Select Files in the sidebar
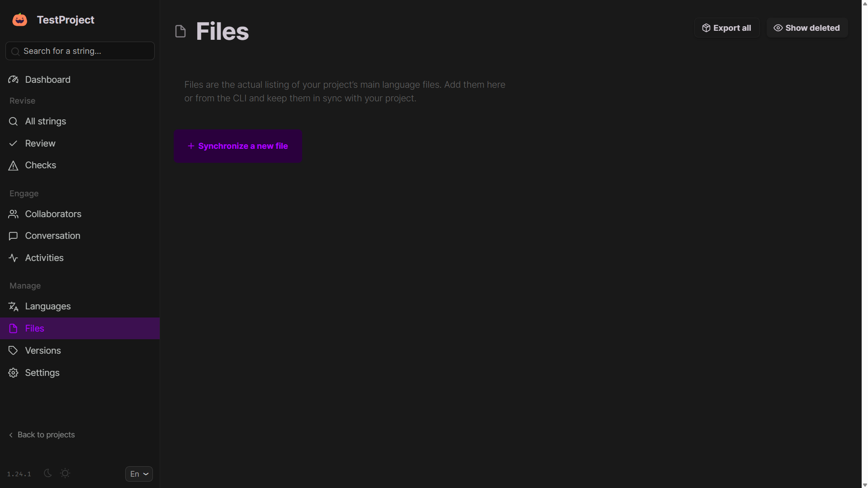Screen dimensions: 868x488 34,328
